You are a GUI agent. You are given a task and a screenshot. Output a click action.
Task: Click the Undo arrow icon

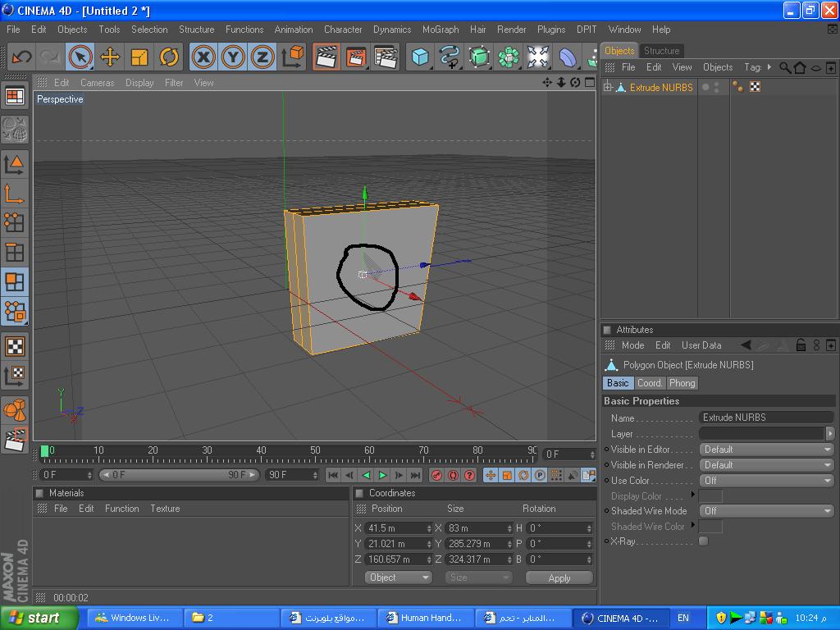tap(21, 57)
